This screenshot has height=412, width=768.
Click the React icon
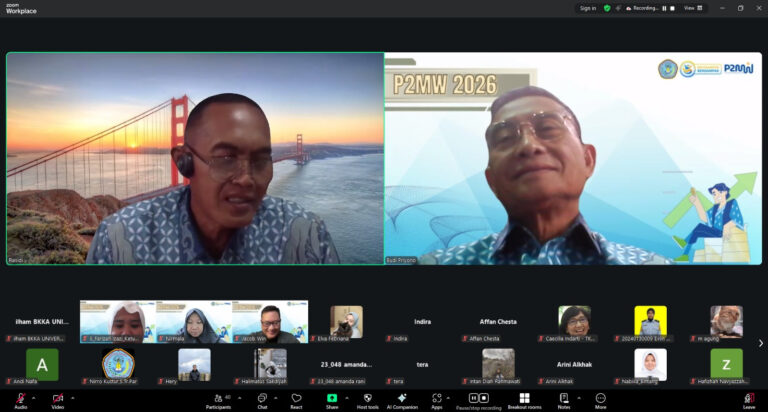[296, 399]
